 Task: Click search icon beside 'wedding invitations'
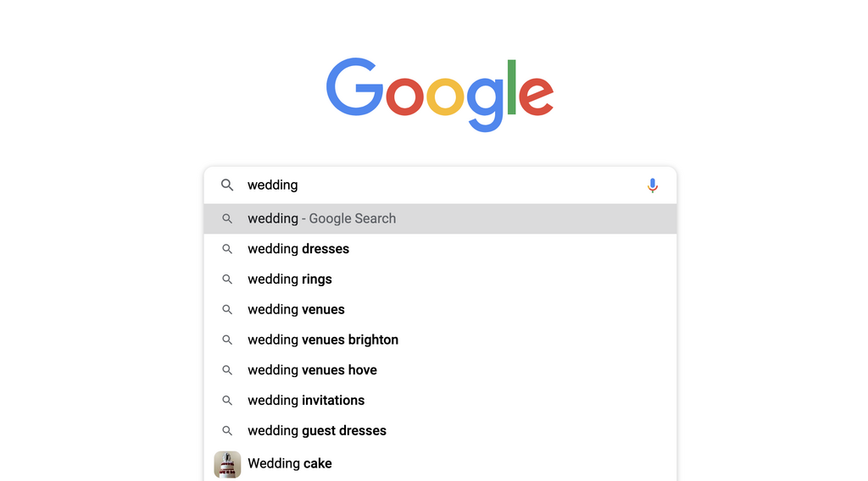pos(227,401)
